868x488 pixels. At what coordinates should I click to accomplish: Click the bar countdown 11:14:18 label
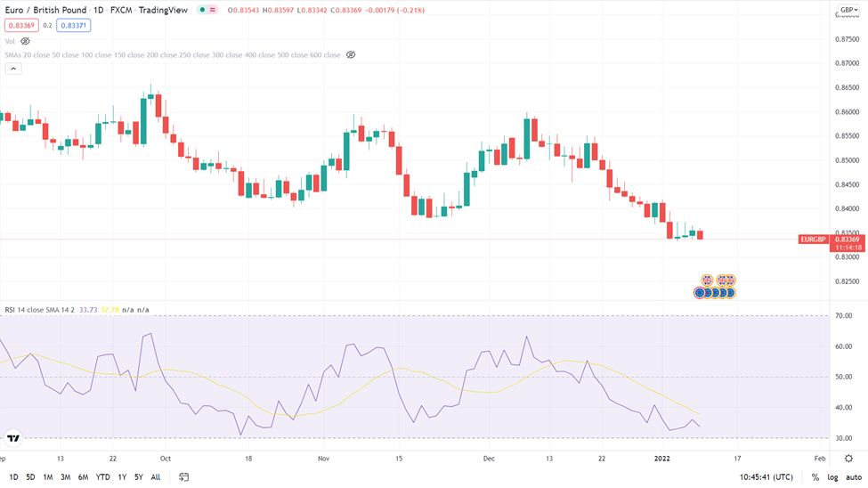pos(848,248)
